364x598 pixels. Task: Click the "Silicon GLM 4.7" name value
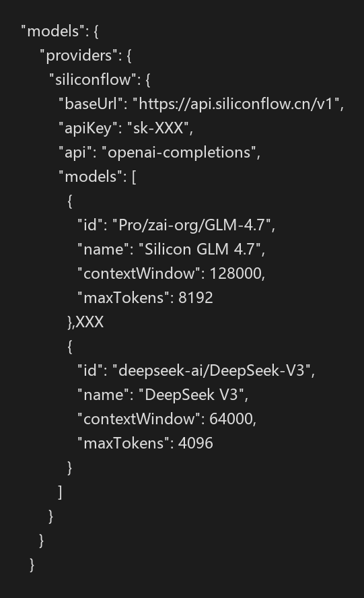pos(200,249)
